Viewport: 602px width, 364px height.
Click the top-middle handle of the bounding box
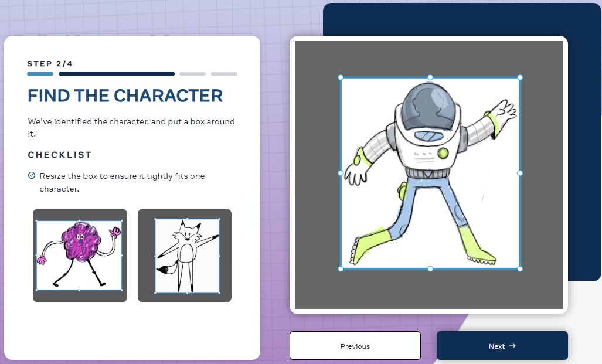(430, 77)
